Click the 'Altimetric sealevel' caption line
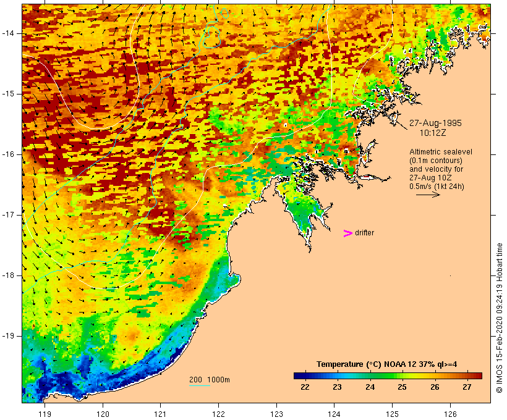507x420 pixels. pyautogui.click(x=441, y=152)
